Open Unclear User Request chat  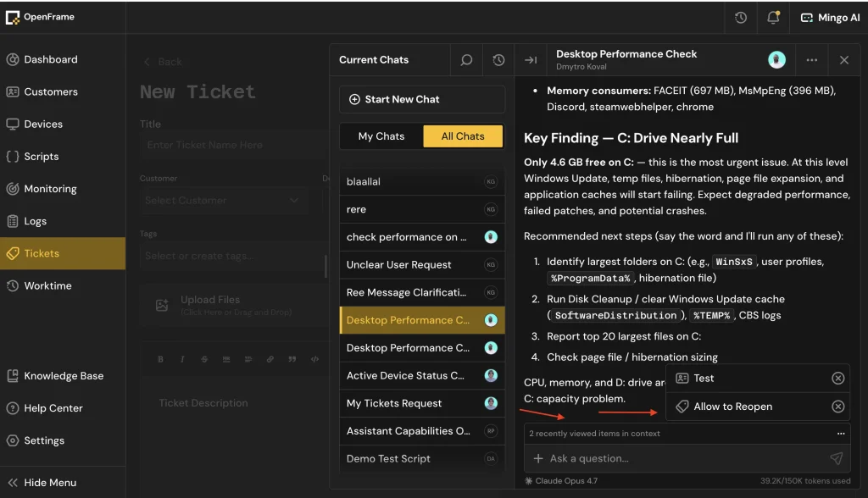coord(422,264)
